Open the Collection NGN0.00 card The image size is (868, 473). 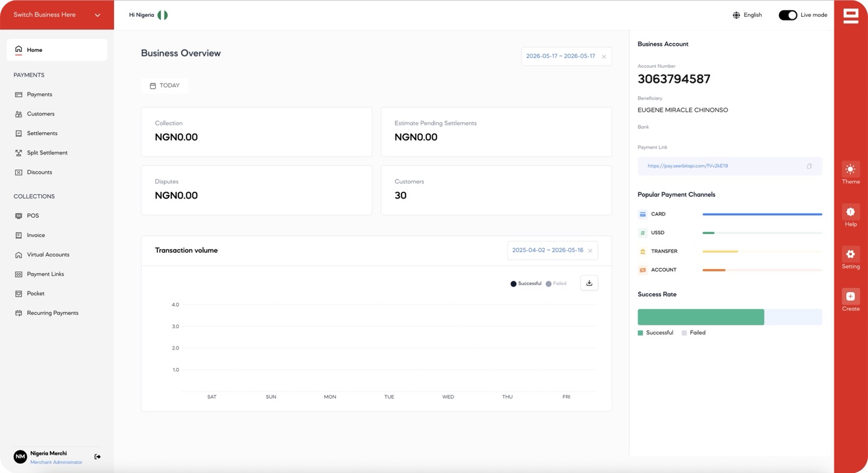pos(257,132)
